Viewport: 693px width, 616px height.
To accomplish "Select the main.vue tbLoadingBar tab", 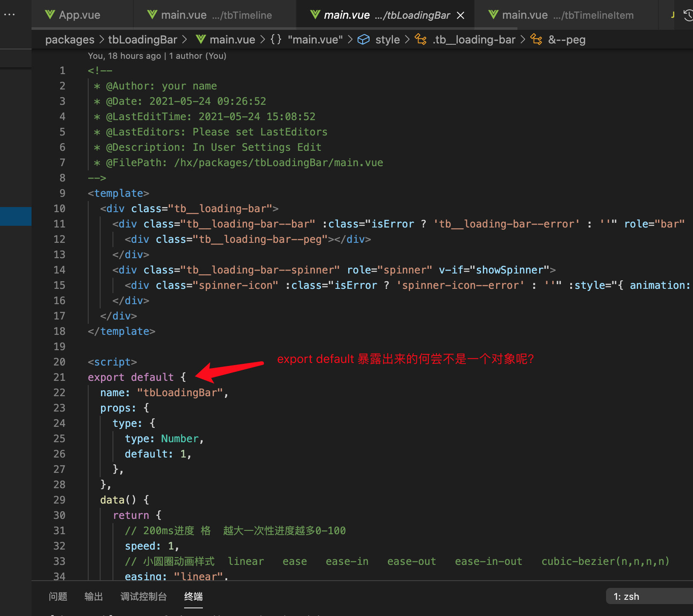I will tap(386, 15).
